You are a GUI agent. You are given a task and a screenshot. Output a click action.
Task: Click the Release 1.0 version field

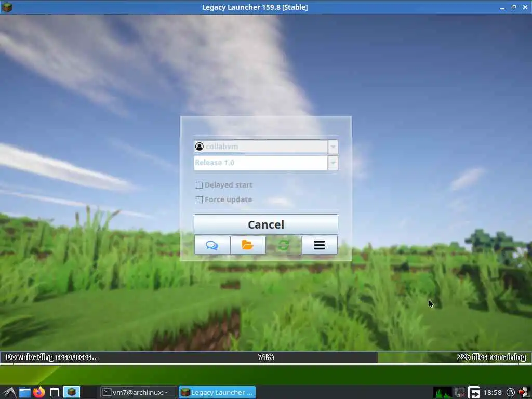pyautogui.click(x=261, y=163)
